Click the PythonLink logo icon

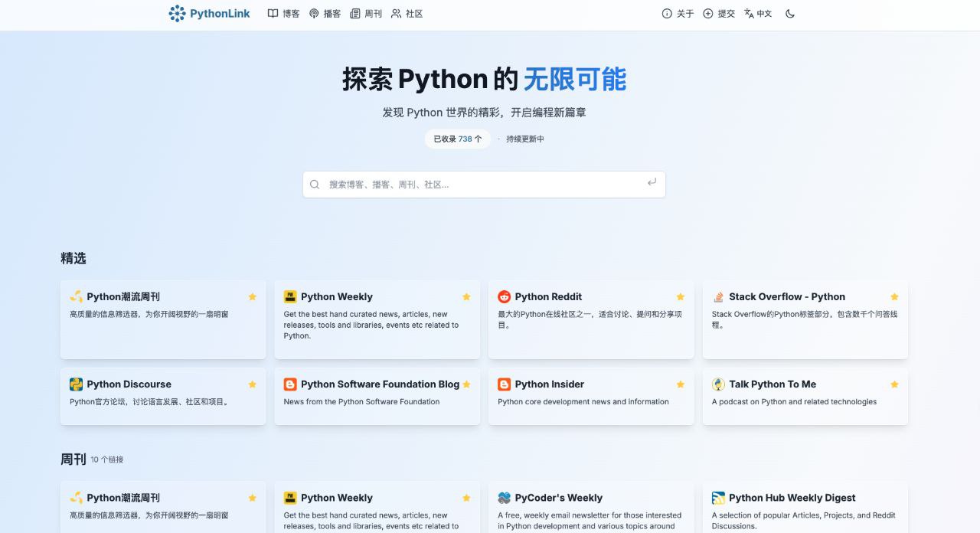177,13
